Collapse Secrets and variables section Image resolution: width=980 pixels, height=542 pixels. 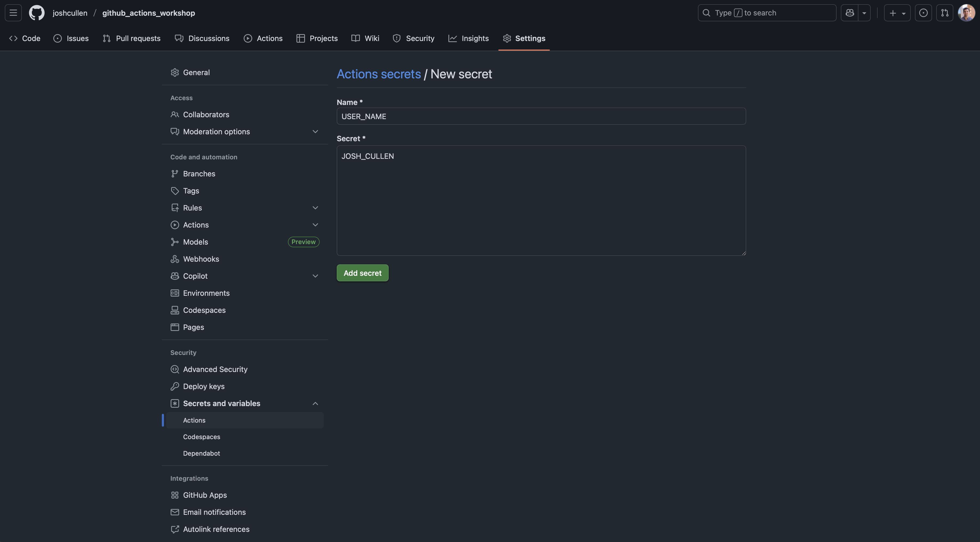pos(315,403)
